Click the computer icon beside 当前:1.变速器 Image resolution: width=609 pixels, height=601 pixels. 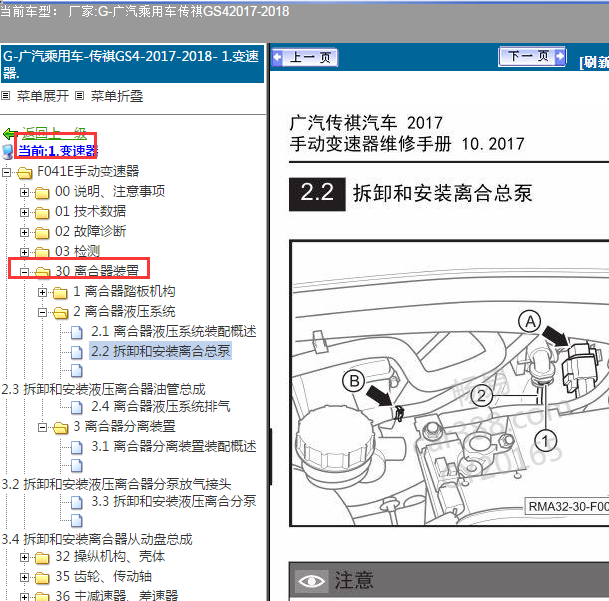coord(9,152)
